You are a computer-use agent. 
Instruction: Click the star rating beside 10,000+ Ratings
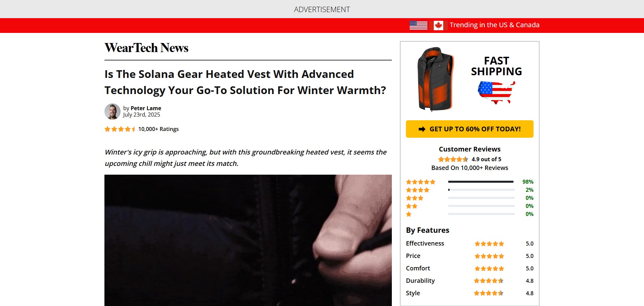pyautogui.click(x=120, y=129)
